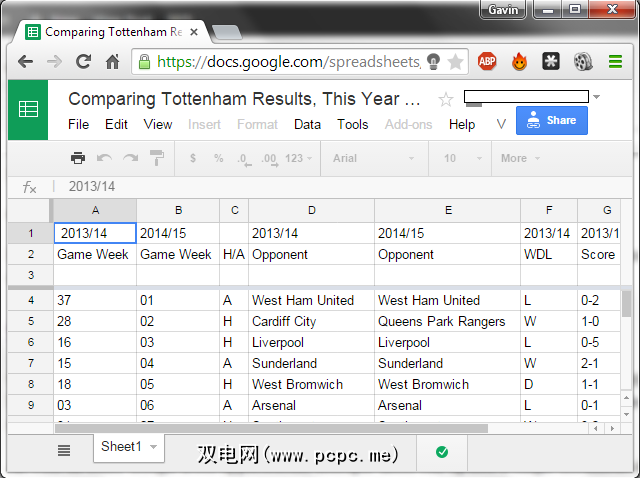Redo action in toolbar

pos(131,158)
